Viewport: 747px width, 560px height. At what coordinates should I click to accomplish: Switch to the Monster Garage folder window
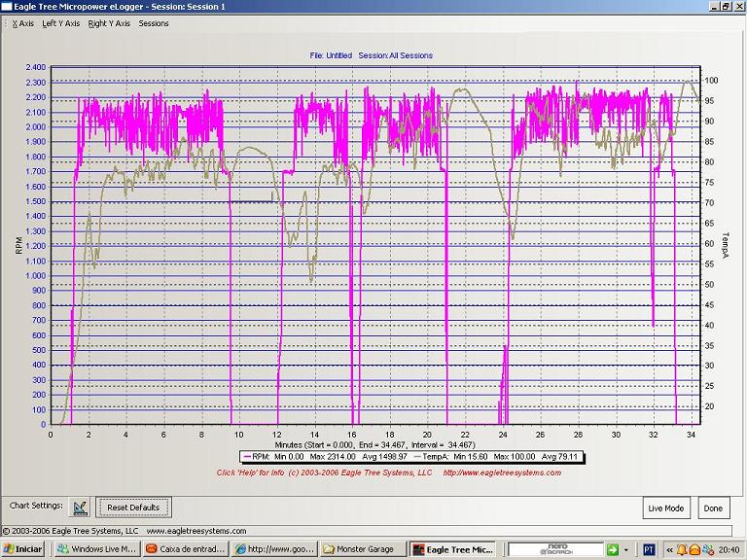362,549
